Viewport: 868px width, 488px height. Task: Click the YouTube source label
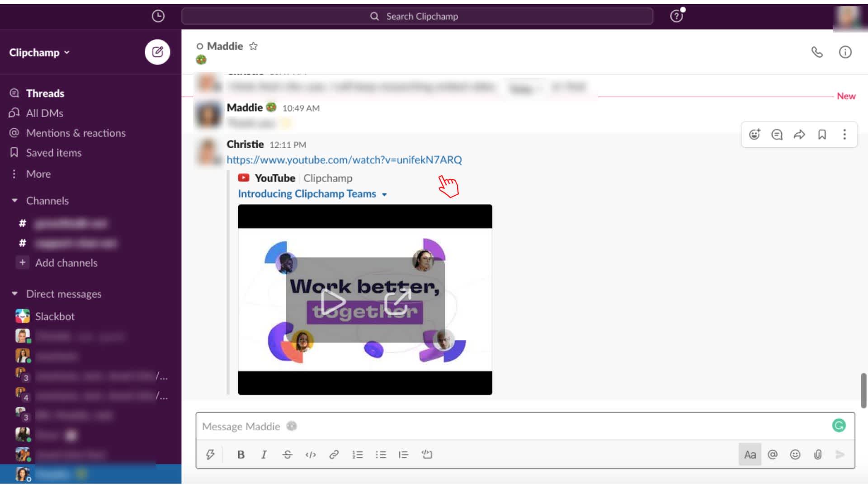tap(275, 178)
